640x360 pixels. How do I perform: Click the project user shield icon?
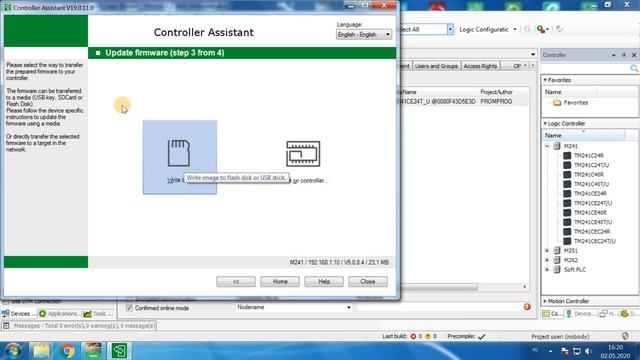625,336
